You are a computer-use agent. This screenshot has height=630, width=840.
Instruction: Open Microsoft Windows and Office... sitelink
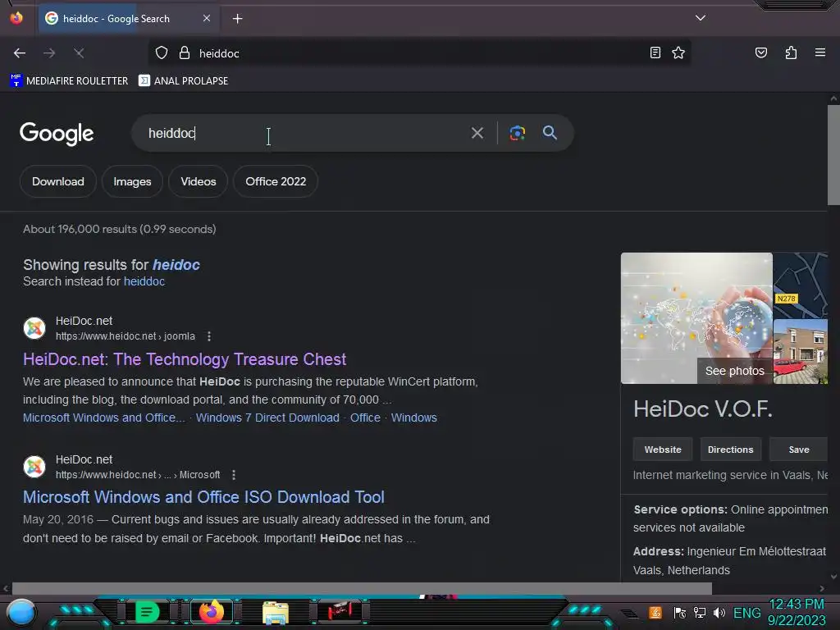pyautogui.click(x=104, y=418)
